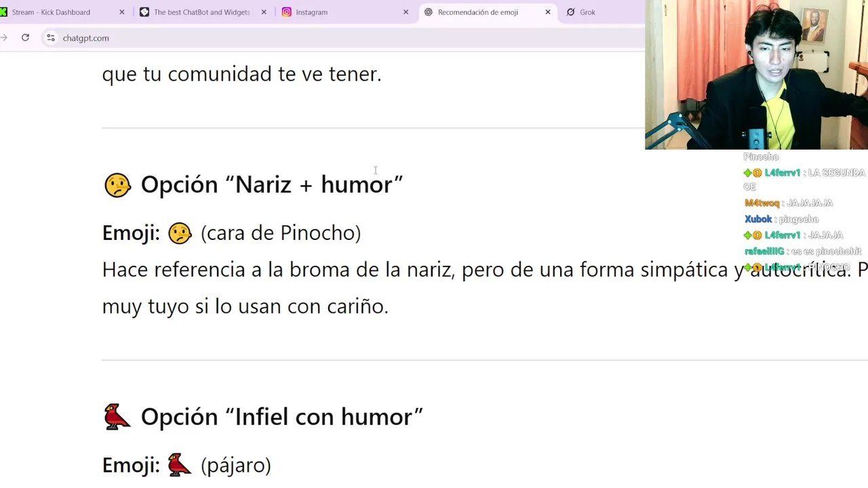Close the Kick Dashboard tab
The height and width of the screenshot is (488, 868).
[122, 12]
